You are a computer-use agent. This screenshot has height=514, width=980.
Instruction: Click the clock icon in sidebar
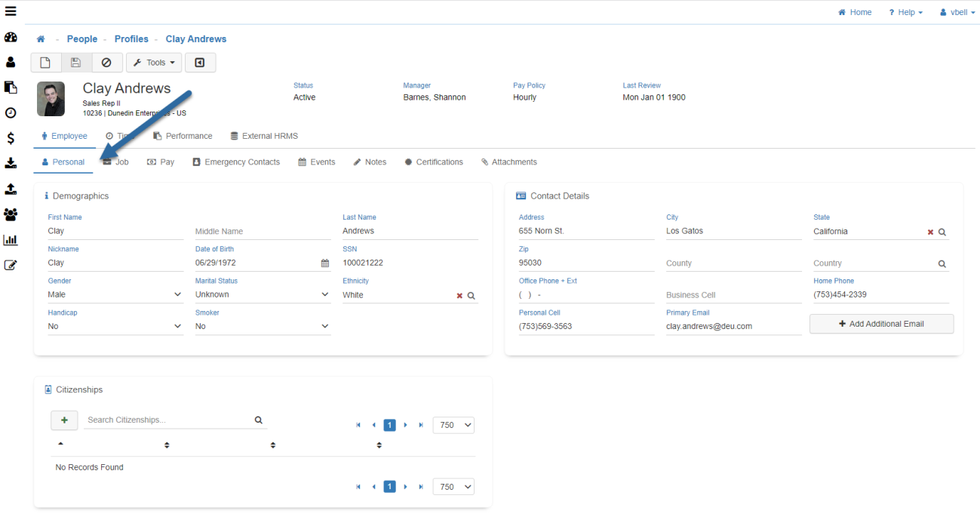coord(11,113)
